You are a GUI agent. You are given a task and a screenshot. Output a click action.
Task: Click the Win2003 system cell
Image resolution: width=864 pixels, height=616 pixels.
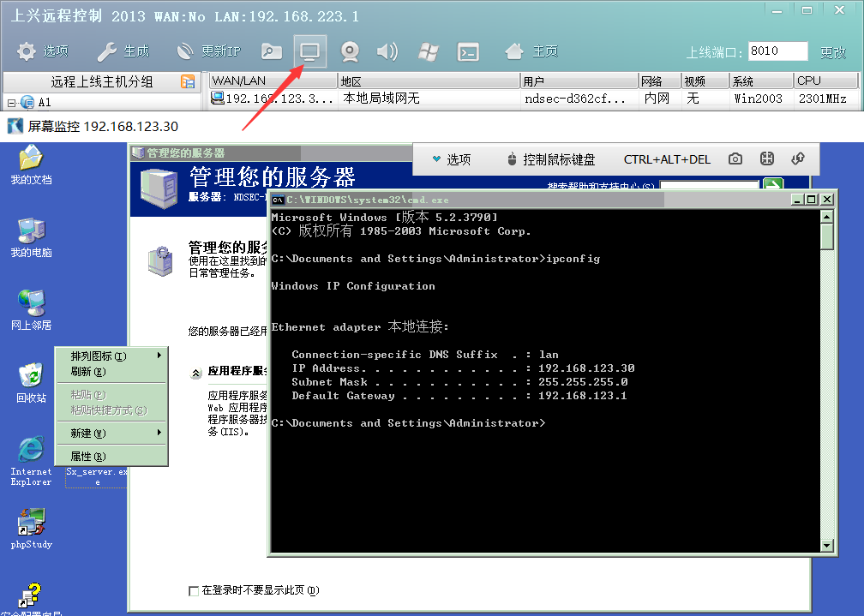coord(759,99)
